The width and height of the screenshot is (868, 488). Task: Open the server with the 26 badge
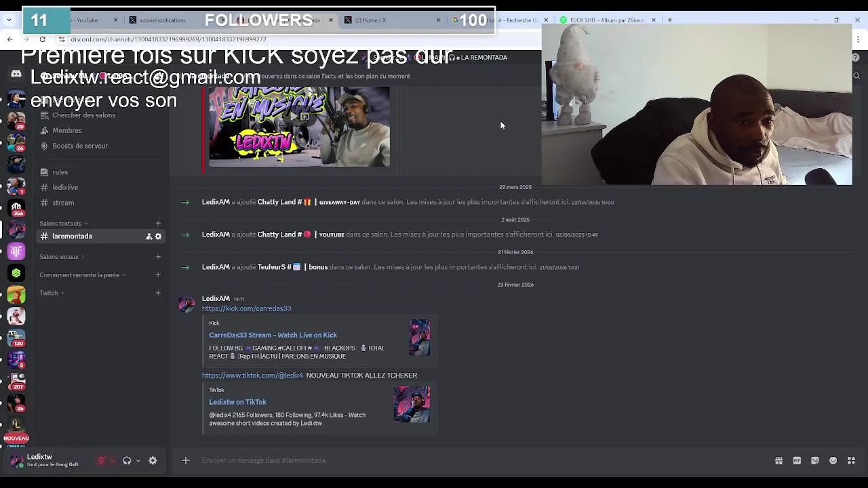tap(16, 142)
